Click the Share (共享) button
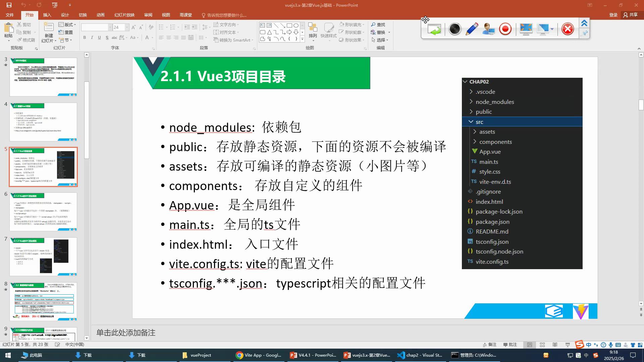Screen dimensions: 644x362 pyautogui.click(x=631, y=15)
